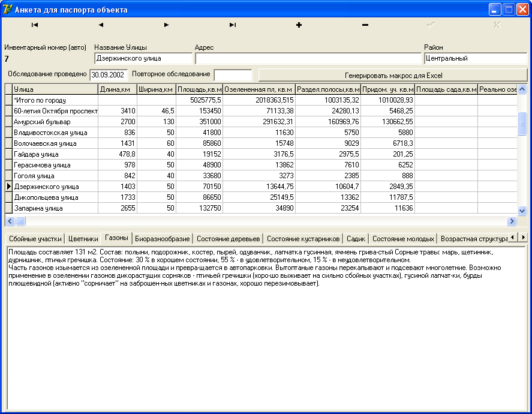Click the Обследование проведено date field
This screenshot has width=532, height=414.
click(x=109, y=75)
